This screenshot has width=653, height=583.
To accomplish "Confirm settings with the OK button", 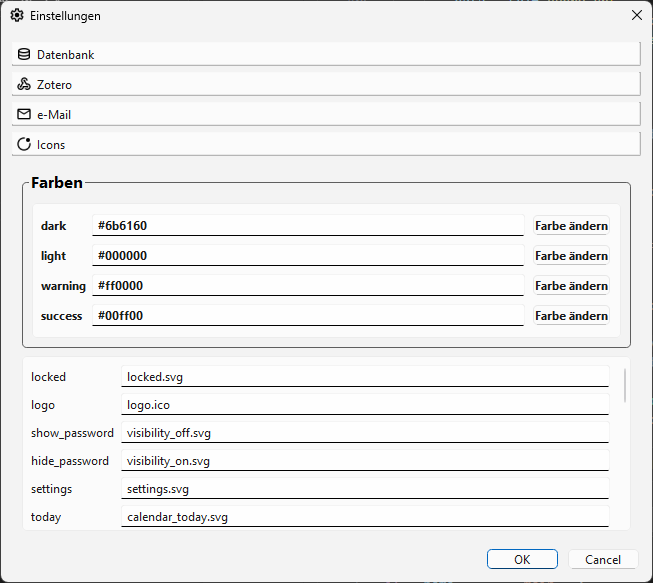I will [x=522, y=560].
